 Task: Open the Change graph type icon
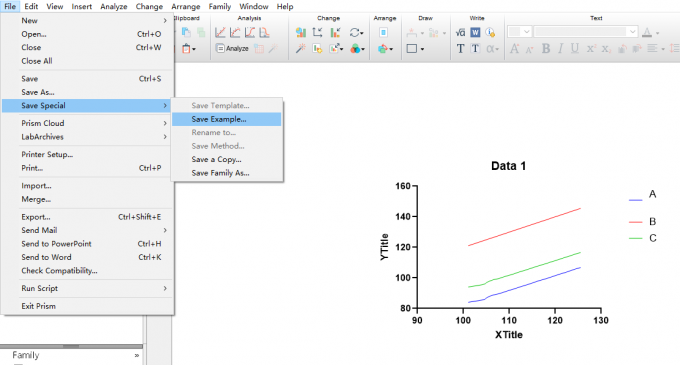301,33
